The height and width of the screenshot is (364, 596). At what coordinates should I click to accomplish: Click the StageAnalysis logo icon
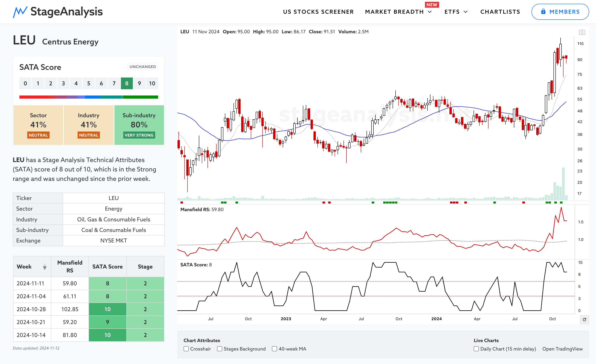pos(20,12)
